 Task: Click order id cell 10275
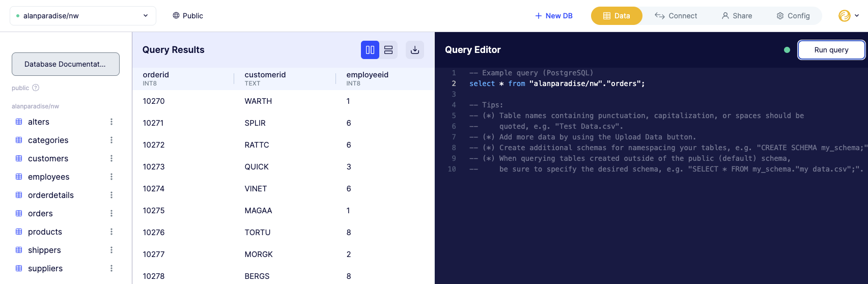tap(154, 211)
